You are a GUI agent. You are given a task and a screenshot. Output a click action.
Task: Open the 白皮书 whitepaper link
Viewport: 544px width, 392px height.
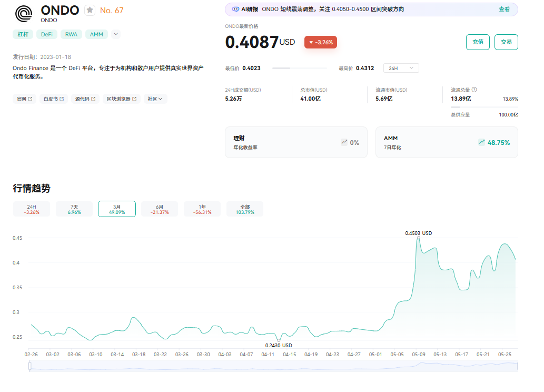(x=54, y=99)
